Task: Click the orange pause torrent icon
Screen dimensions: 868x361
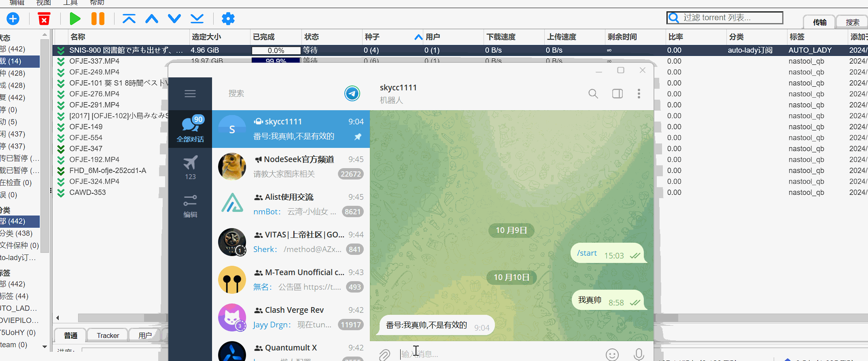Action: coord(98,19)
